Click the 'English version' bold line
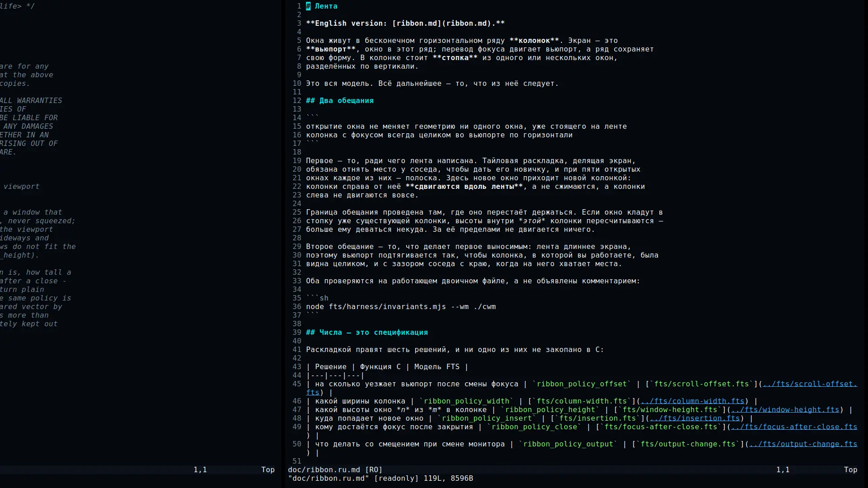This screenshot has height=488, width=868. (406, 23)
